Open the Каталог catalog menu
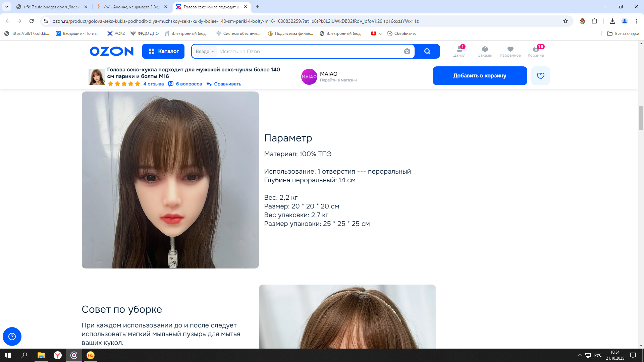The image size is (644, 362). click(163, 51)
